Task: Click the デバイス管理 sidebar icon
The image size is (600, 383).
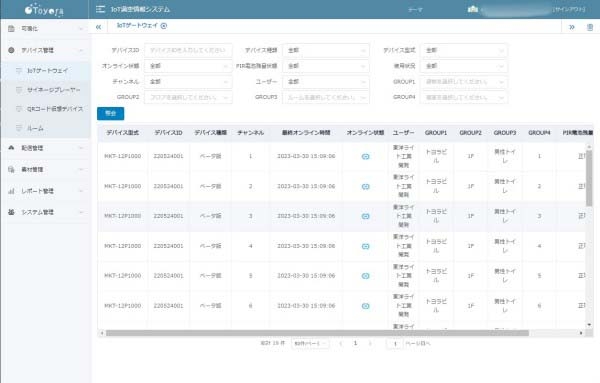Action: pyautogui.click(x=11, y=50)
